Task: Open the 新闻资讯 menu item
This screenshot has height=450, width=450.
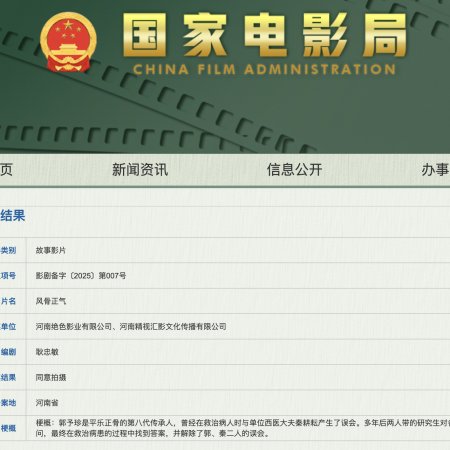Action: (140, 169)
